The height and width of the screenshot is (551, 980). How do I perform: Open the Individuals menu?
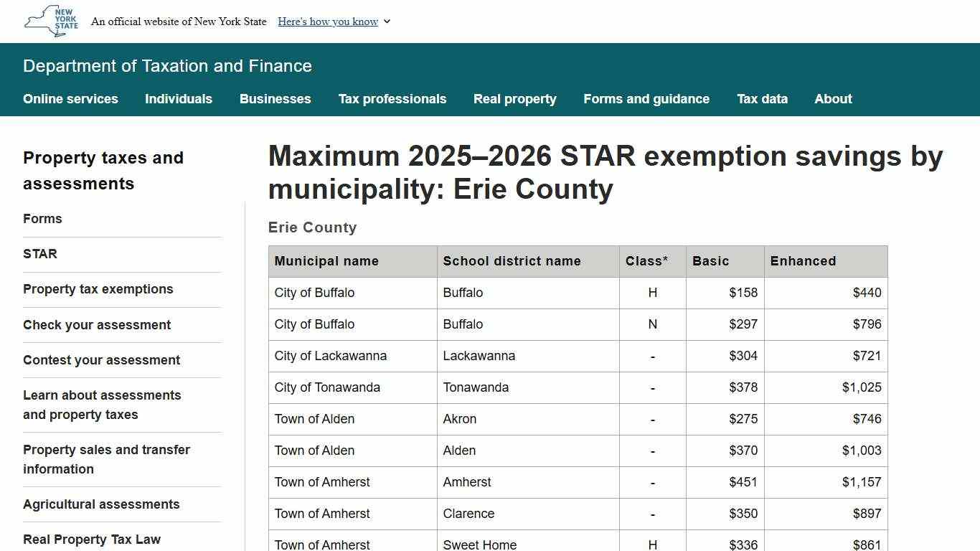tap(178, 99)
